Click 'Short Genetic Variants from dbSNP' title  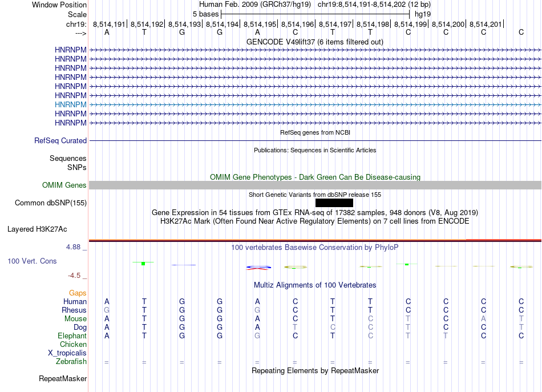click(x=315, y=195)
